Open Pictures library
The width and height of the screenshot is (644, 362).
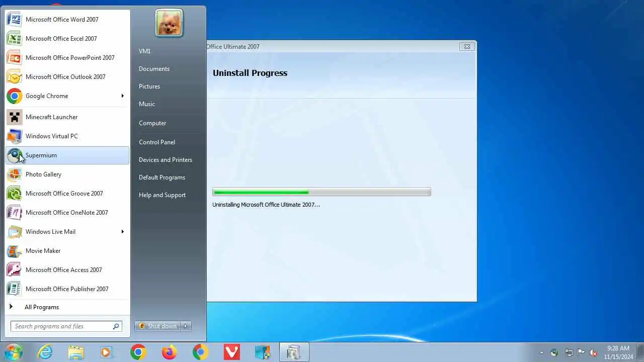coord(169,86)
